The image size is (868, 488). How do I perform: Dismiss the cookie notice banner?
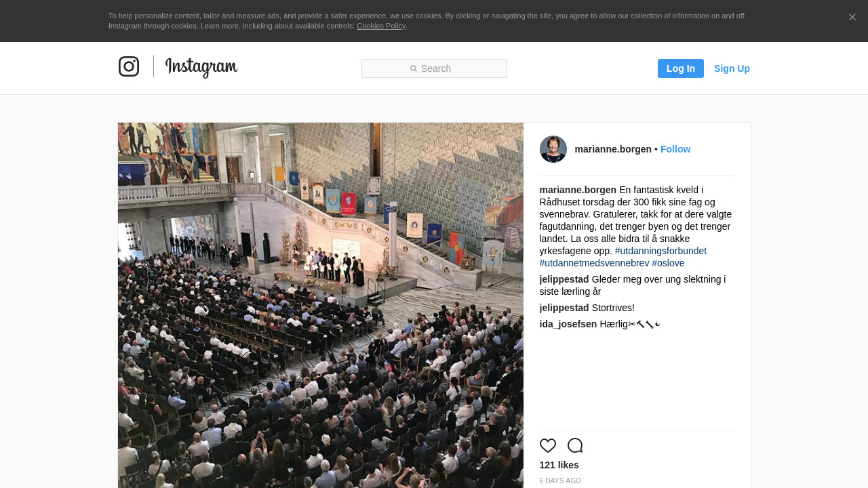[852, 17]
